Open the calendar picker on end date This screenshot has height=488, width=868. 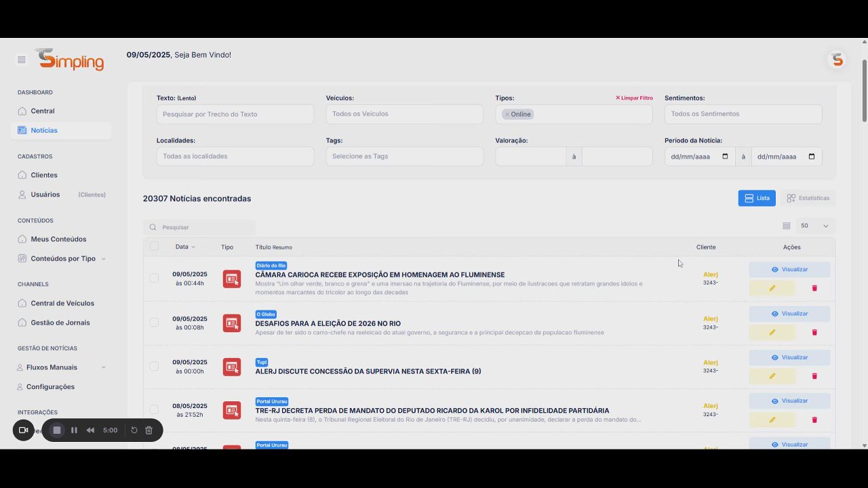[x=812, y=157]
